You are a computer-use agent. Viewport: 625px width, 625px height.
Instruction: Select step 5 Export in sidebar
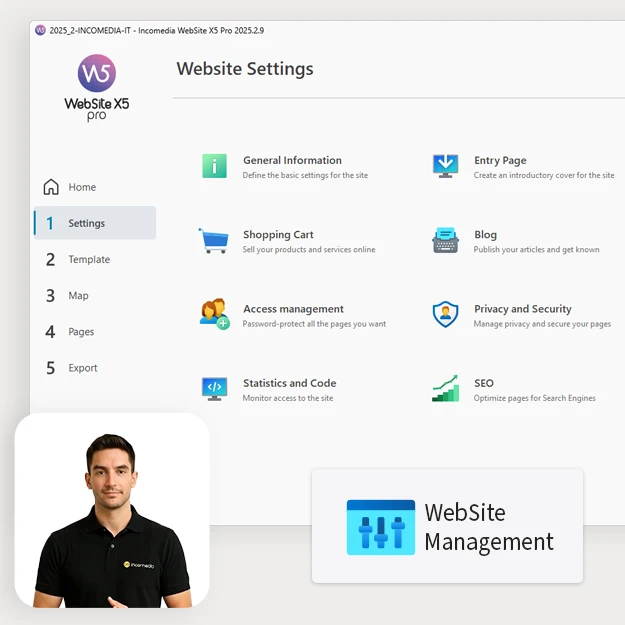[x=82, y=367]
